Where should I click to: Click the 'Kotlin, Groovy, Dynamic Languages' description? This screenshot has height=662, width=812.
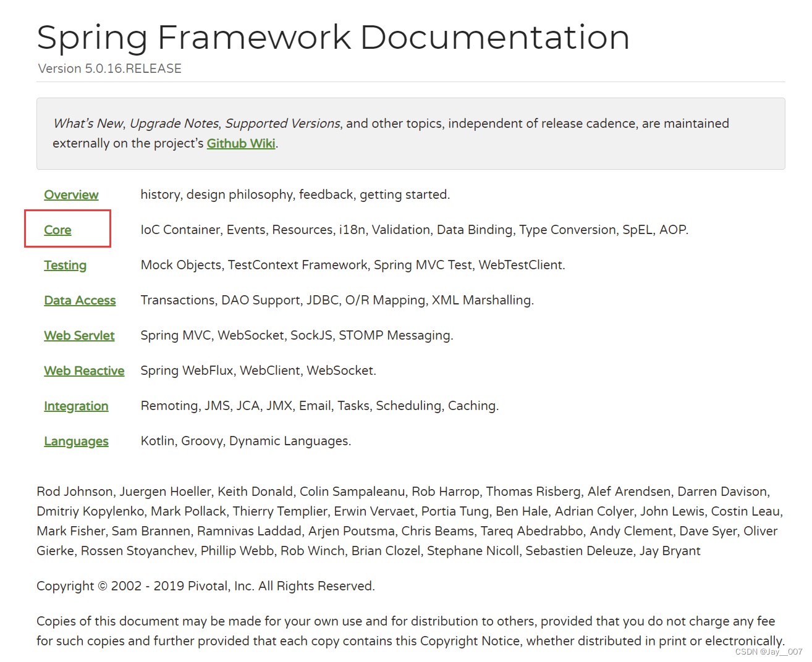tap(246, 441)
